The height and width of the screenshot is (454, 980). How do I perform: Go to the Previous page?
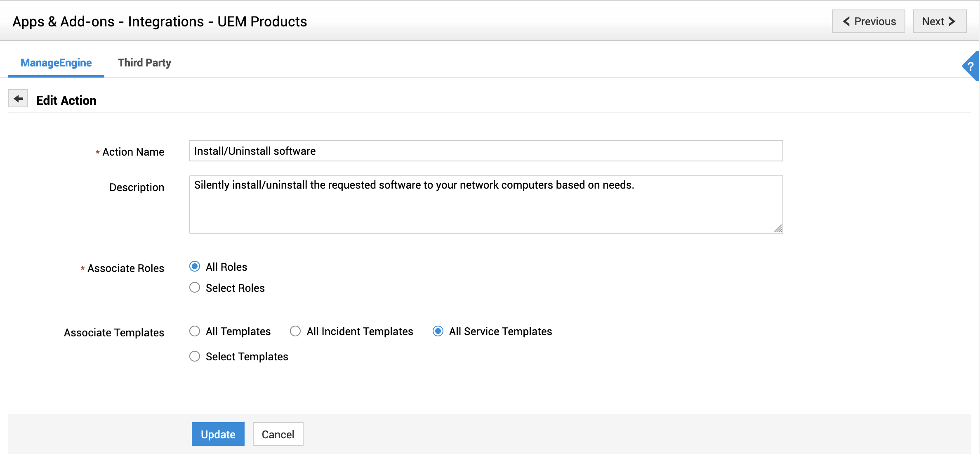868,21
